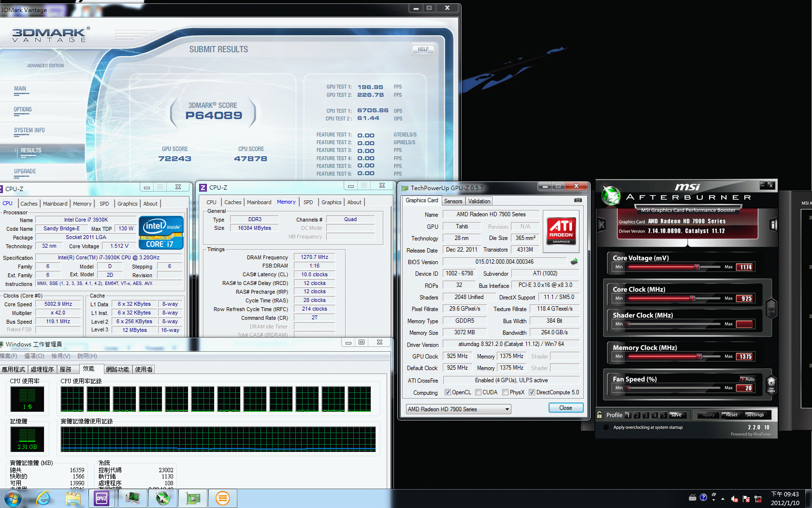Toggle the PhysX checkbox in GPU-Z
The height and width of the screenshot is (508, 812).
click(505, 392)
